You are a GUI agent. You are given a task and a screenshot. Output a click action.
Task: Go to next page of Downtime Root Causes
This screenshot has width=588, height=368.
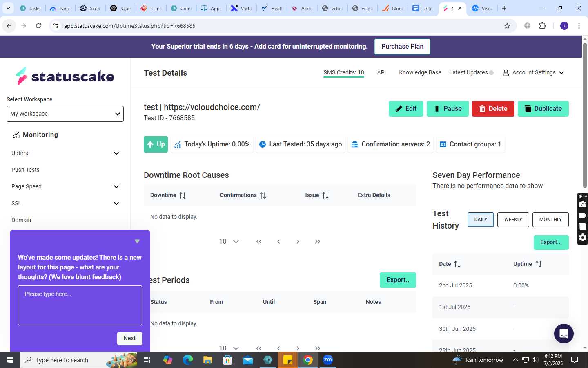[x=298, y=242]
